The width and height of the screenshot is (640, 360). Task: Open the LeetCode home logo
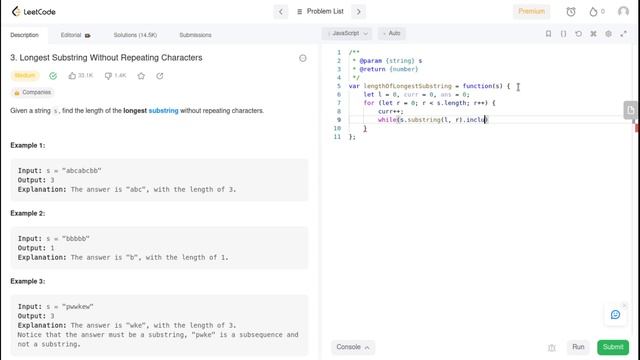33,11
